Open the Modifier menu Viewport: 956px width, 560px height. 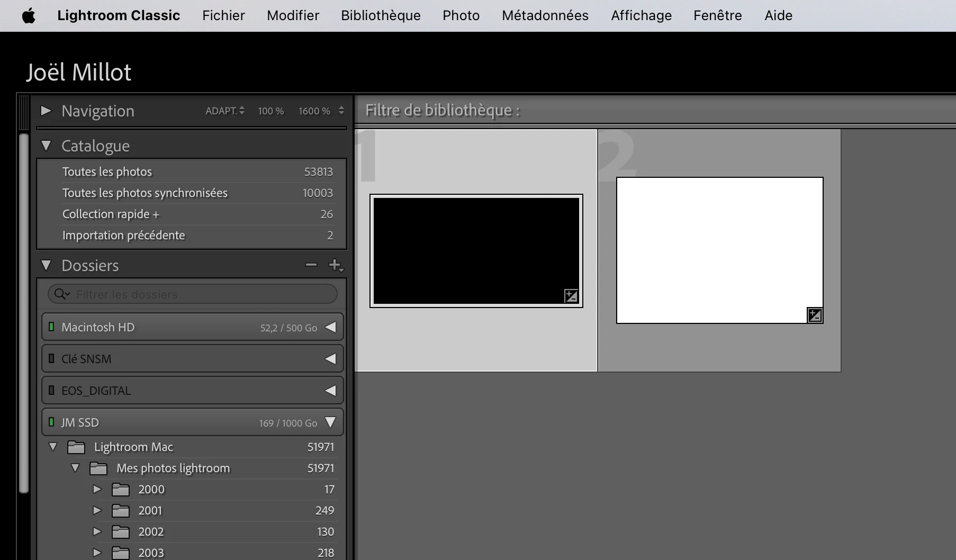click(x=293, y=16)
